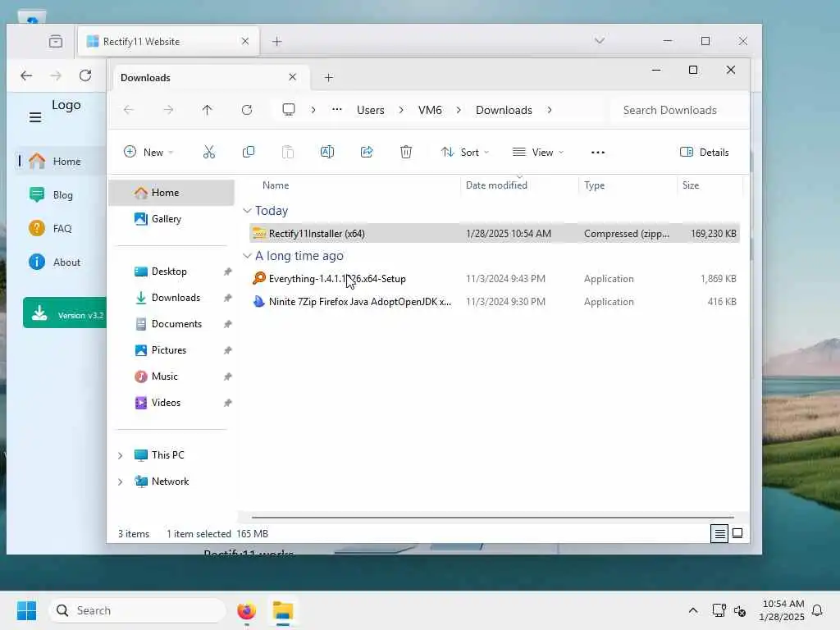
Task: Click the Search Downloads field
Action: tap(678, 110)
